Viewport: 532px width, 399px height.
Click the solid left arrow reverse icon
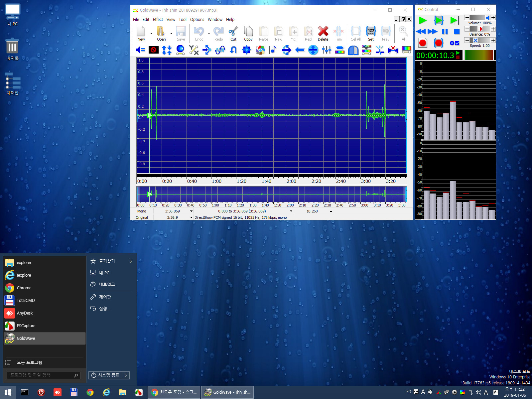(x=300, y=50)
